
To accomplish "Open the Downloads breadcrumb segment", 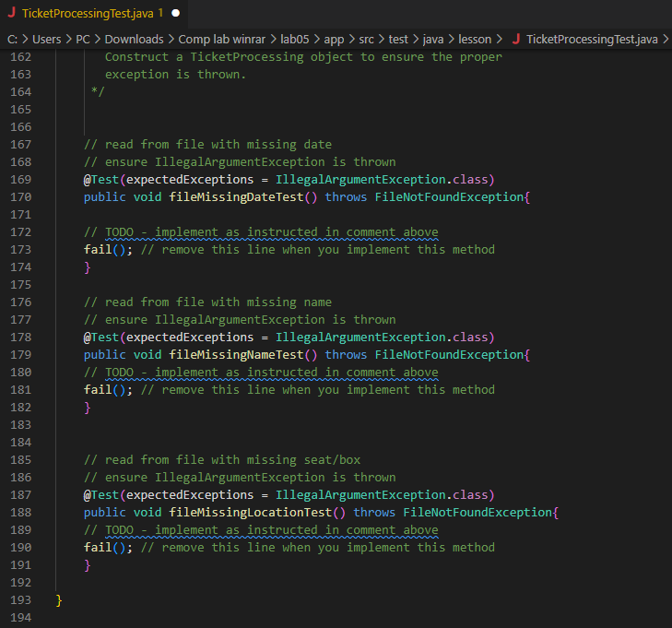I will point(135,40).
